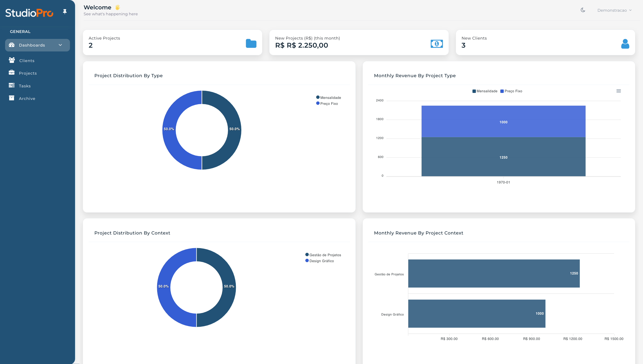Viewport: 643px width, 364px height.
Task: Open the Tasks section
Action: [25, 86]
